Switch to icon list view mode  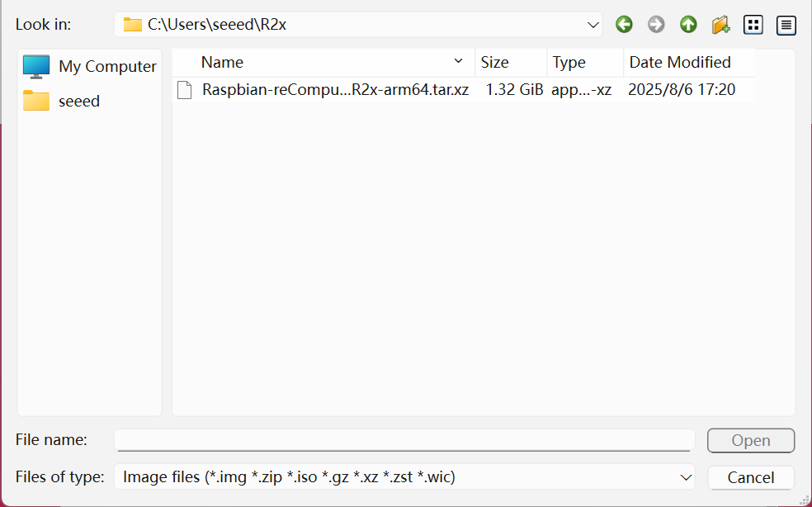753,25
